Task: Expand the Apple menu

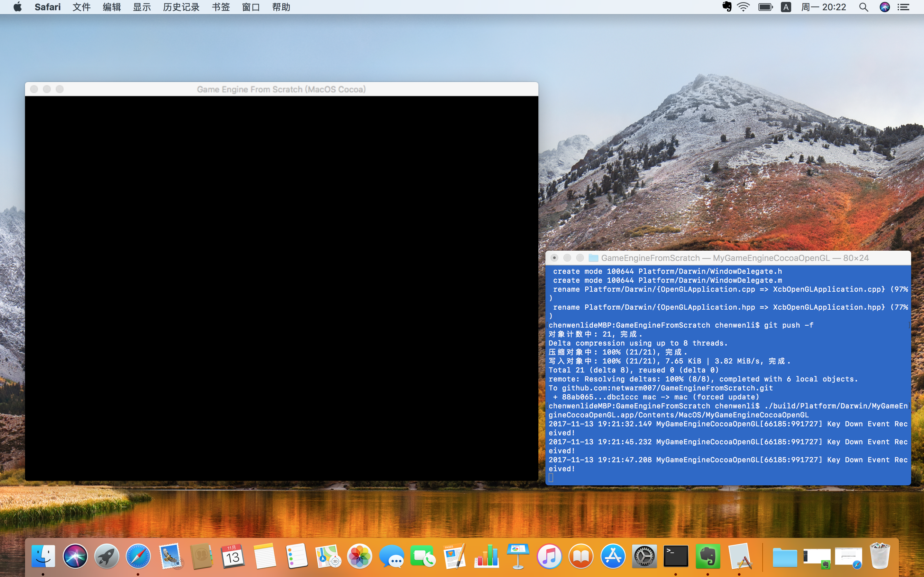Action: click(x=18, y=7)
